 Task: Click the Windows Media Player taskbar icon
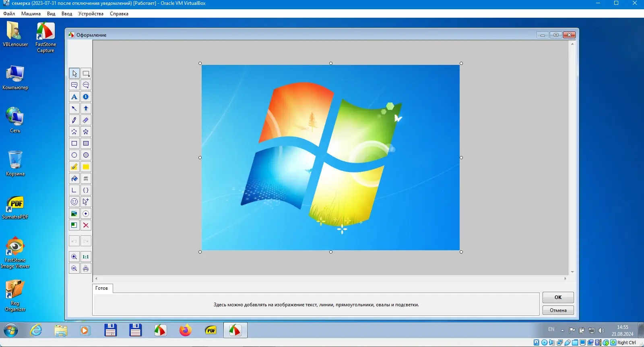tap(85, 330)
